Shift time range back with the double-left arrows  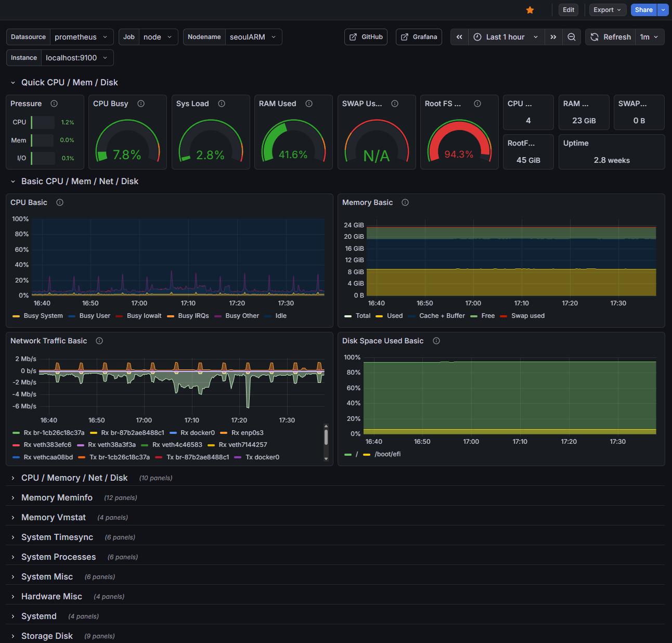(x=459, y=37)
